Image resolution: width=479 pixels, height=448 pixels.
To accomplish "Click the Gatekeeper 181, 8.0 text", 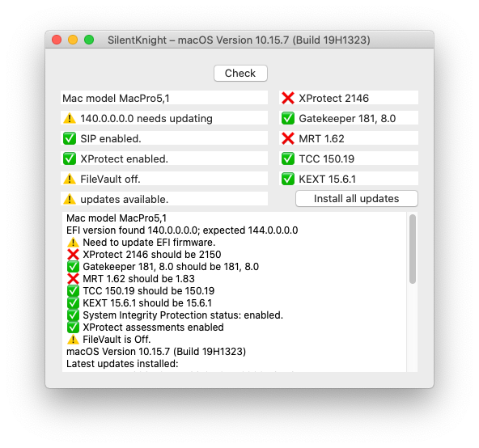I will pyautogui.click(x=347, y=119).
